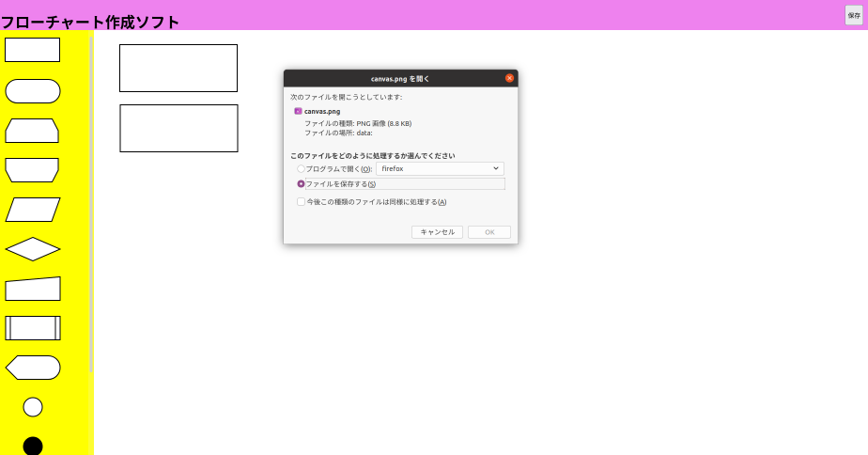
Task: Select the lower rectangle on the canvas
Action: pyautogui.click(x=178, y=128)
